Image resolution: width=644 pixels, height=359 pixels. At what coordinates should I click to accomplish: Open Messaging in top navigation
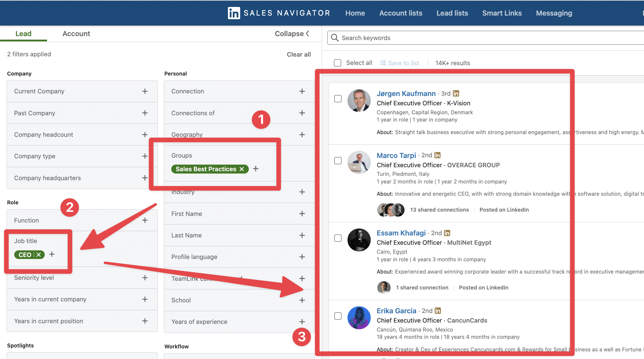tap(554, 13)
